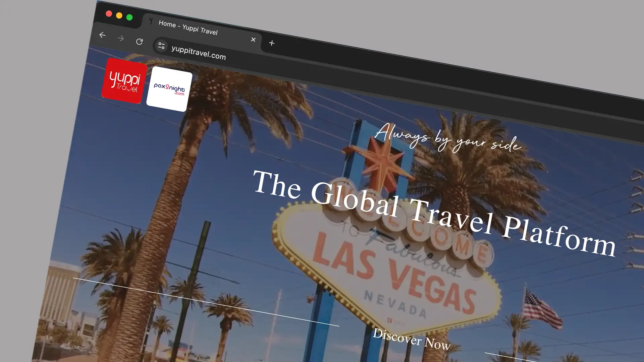This screenshot has width=644, height=362.
Task: Click the red close window button
Action: point(109,13)
